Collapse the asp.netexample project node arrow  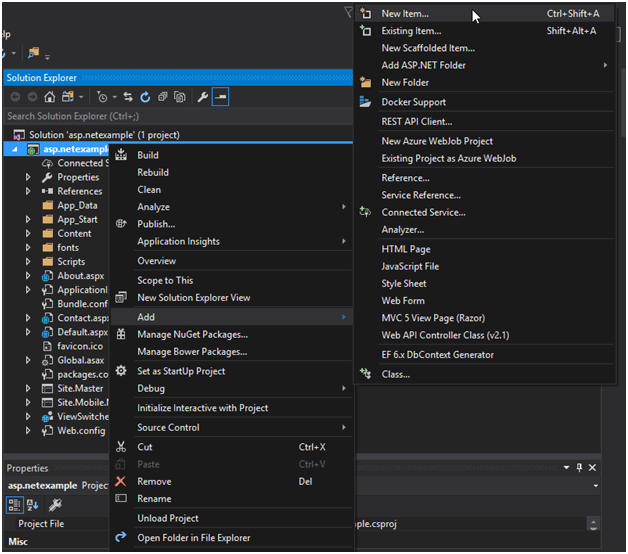pyautogui.click(x=14, y=149)
